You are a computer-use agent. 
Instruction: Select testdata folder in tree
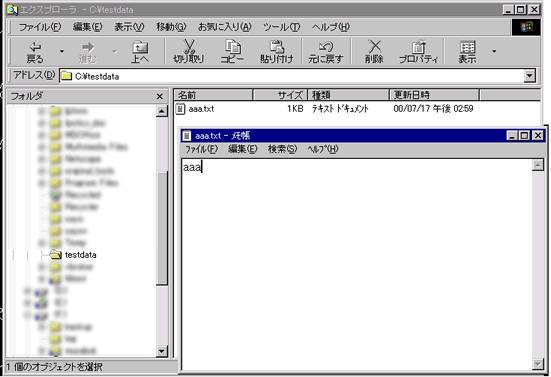point(80,255)
